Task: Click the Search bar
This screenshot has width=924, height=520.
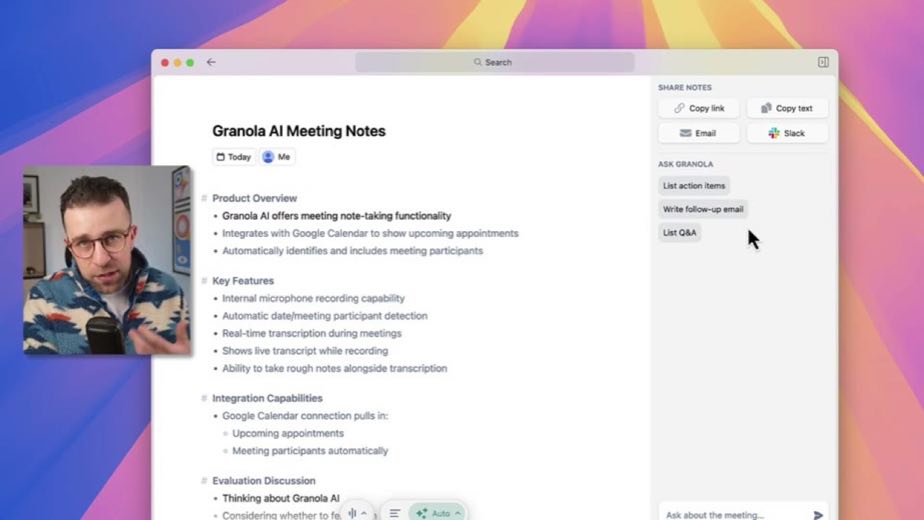Action: pyautogui.click(x=494, y=62)
